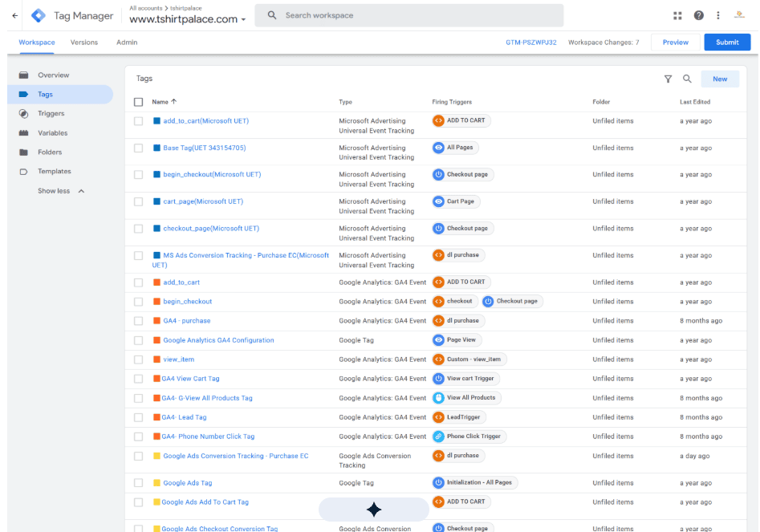This screenshot has width=760, height=532.
Task: Click the Submit button
Action: (x=727, y=43)
